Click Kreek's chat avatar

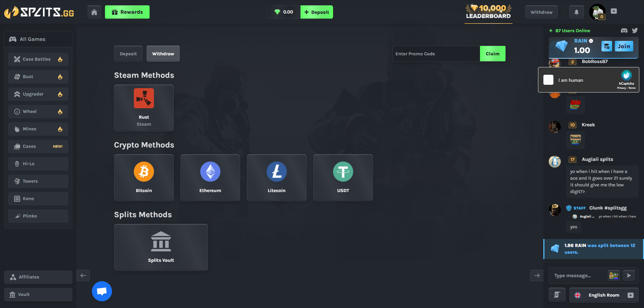pyautogui.click(x=555, y=127)
